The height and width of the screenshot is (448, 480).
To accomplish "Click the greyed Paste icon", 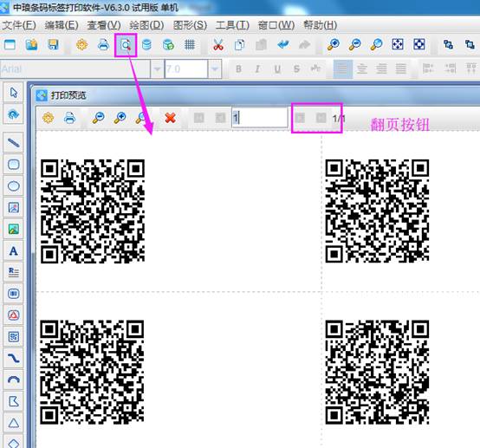I will 261,45.
